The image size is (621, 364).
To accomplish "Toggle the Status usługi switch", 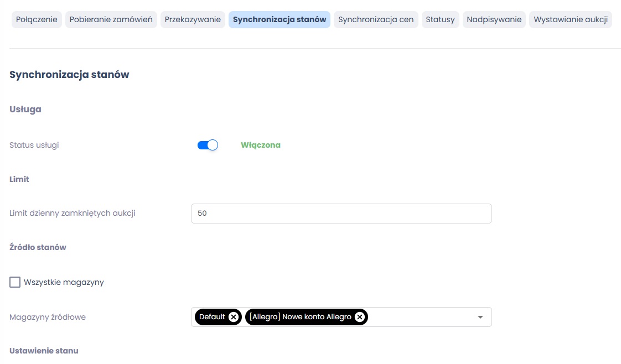I will pyautogui.click(x=208, y=145).
